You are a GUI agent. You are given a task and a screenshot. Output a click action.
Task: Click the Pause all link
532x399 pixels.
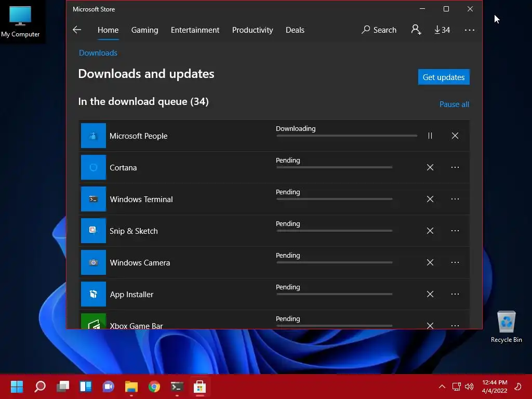(454, 104)
